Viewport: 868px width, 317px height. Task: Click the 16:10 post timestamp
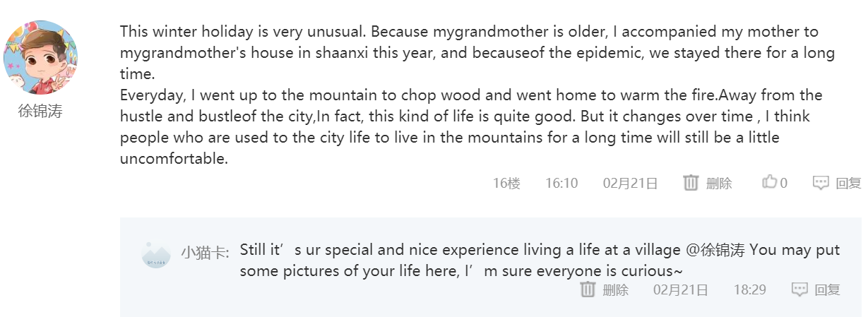(561, 183)
